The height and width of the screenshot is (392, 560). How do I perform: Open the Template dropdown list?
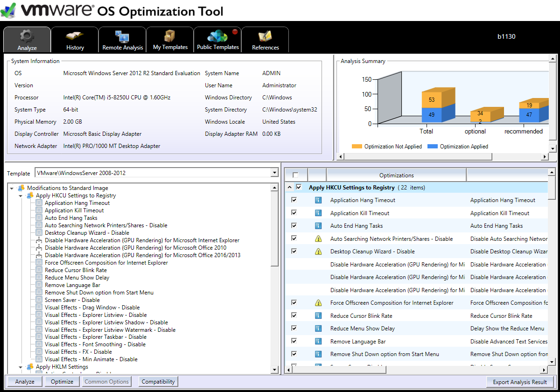(x=274, y=173)
